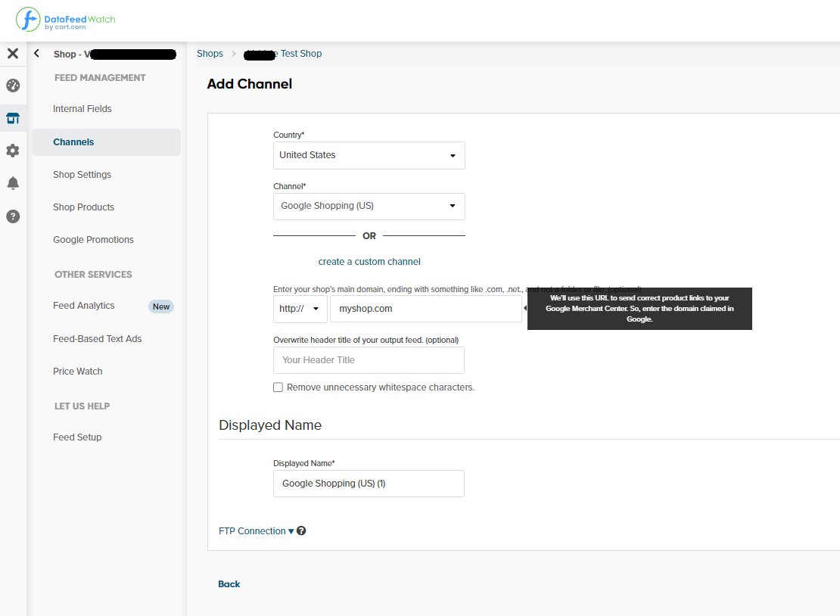Open the Country dropdown
The height and width of the screenshot is (616, 840).
[x=369, y=155]
